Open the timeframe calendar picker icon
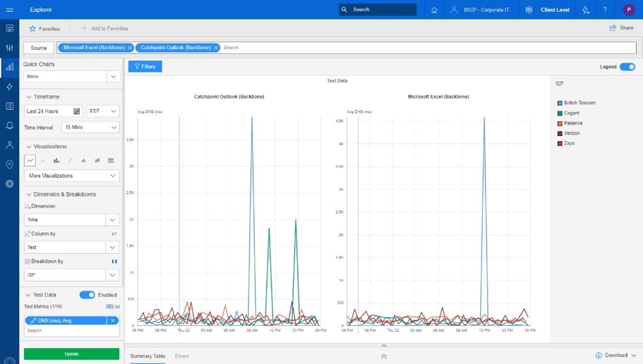 76,111
